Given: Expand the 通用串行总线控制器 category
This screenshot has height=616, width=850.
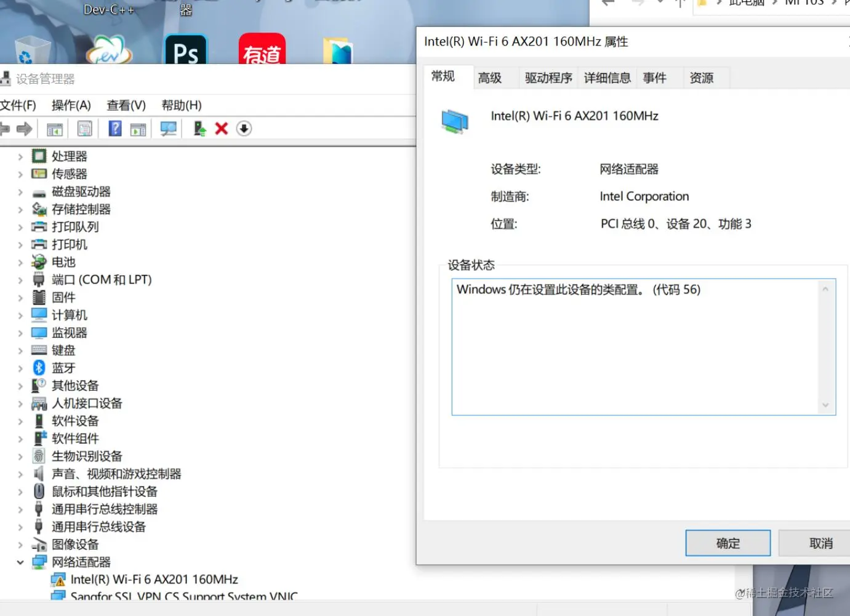Looking at the screenshot, I should tap(20, 510).
